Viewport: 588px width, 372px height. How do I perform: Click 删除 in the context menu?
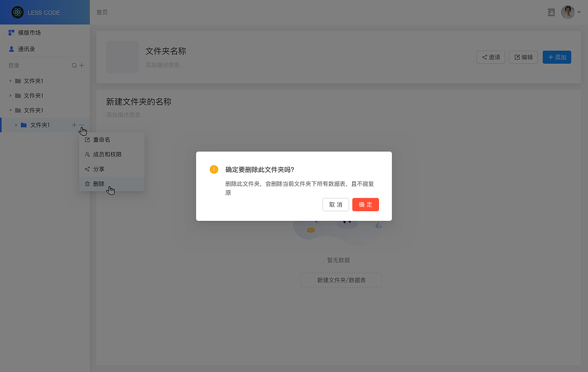click(98, 184)
